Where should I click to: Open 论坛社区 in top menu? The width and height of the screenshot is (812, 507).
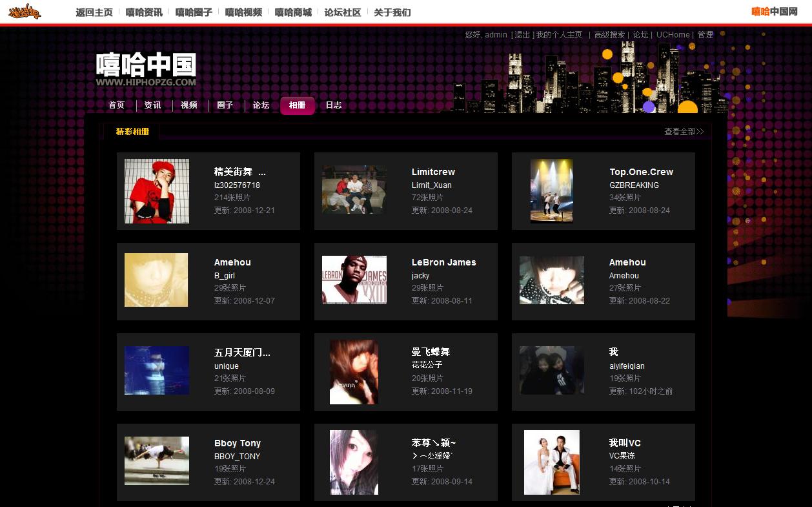click(x=343, y=12)
